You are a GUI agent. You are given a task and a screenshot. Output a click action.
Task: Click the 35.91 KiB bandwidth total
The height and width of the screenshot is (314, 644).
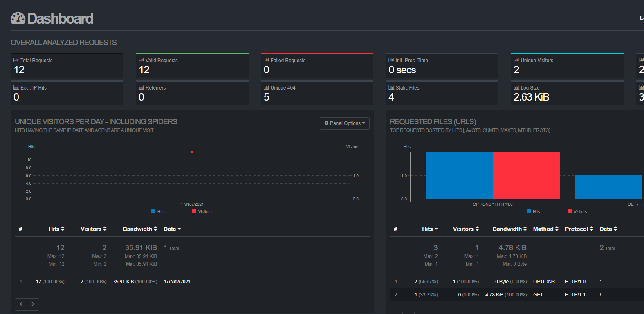coord(141,248)
